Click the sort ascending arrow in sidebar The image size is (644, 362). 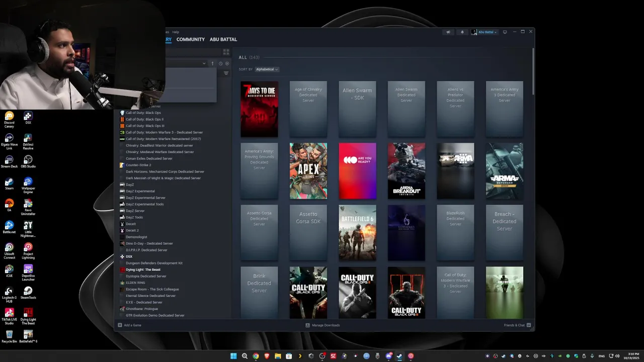coord(212,63)
